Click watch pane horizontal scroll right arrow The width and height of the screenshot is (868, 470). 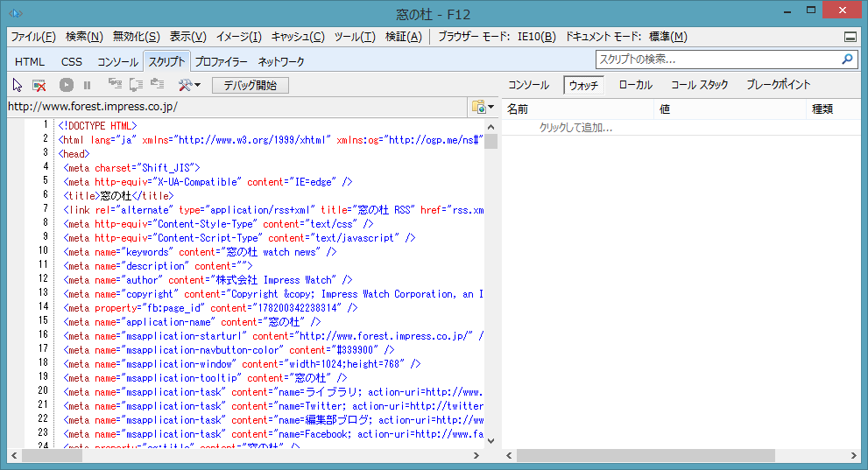854,456
